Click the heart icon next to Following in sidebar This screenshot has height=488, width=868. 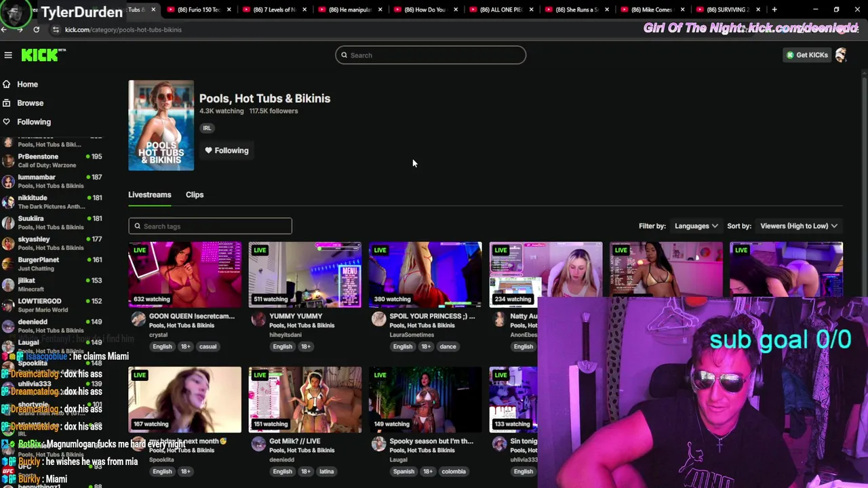[x=7, y=122]
